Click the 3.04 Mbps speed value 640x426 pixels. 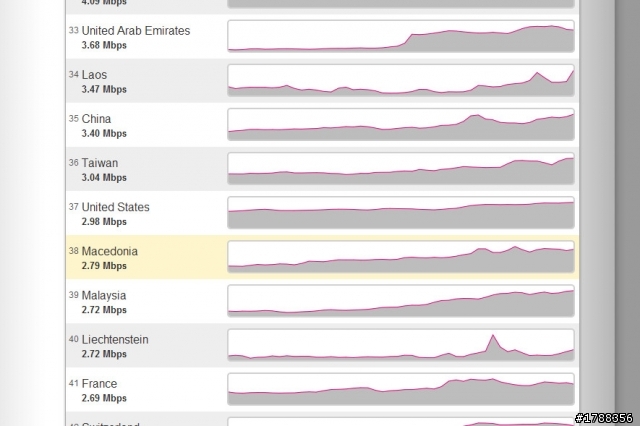[104, 178]
